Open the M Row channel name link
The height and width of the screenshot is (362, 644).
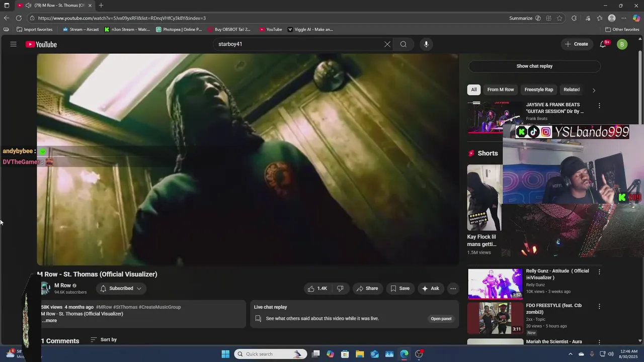(x=62, y=286)
